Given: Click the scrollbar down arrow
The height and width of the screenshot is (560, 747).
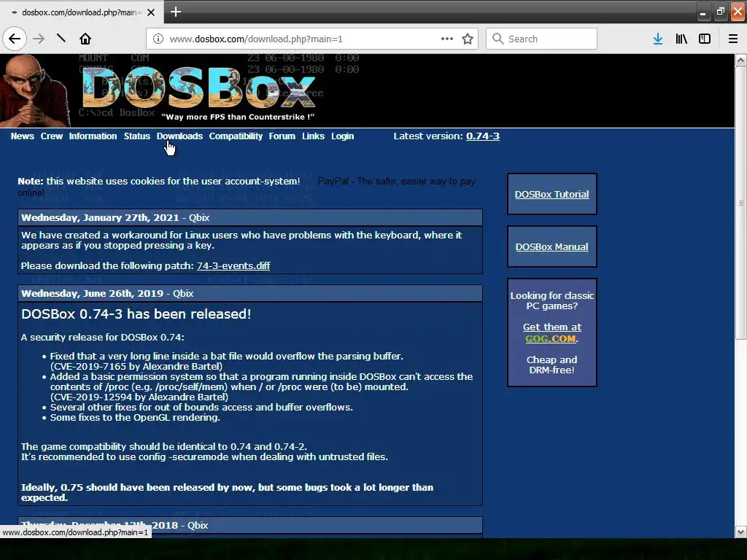Looking at the screenshot, I should point(740,532).
